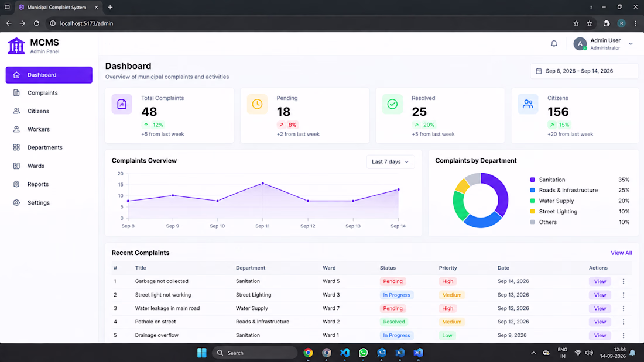Click View for Drainage overflow

point(600,335)
